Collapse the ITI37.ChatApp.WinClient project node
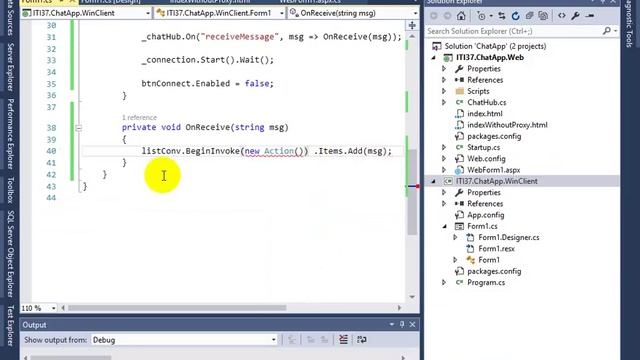This screenshot has height=360, width=640. click(433, 181)
